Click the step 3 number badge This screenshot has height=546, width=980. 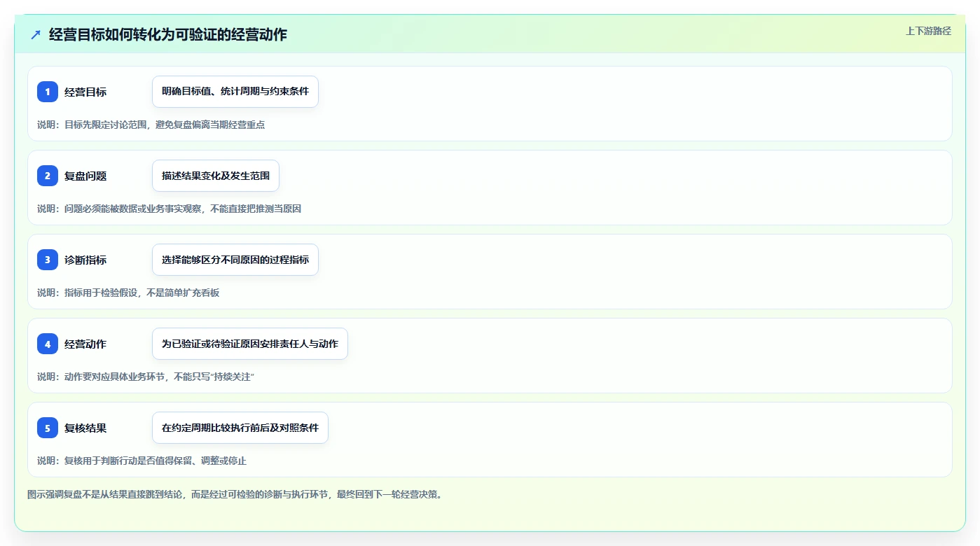(48, 260)
